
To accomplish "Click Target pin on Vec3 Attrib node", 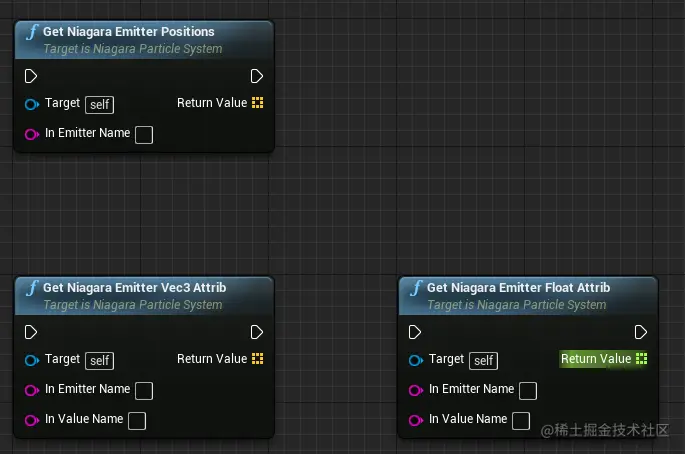I will click(x=32, y=360).
